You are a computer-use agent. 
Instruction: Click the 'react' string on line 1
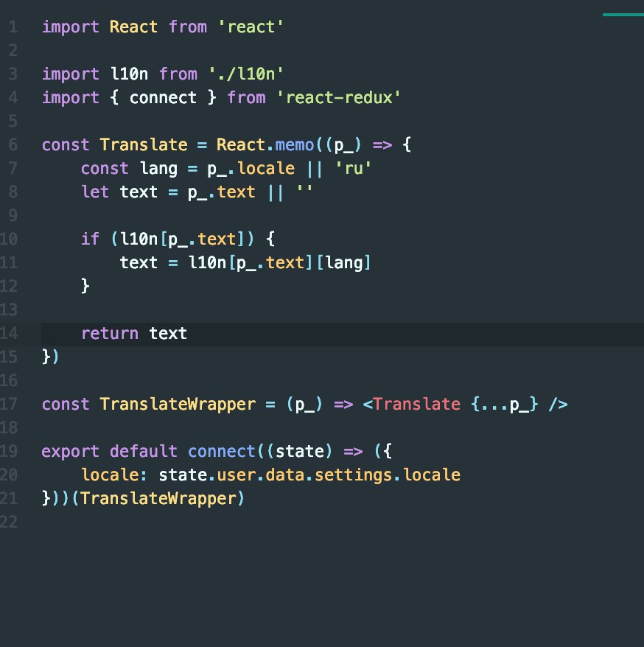[251, 27]
